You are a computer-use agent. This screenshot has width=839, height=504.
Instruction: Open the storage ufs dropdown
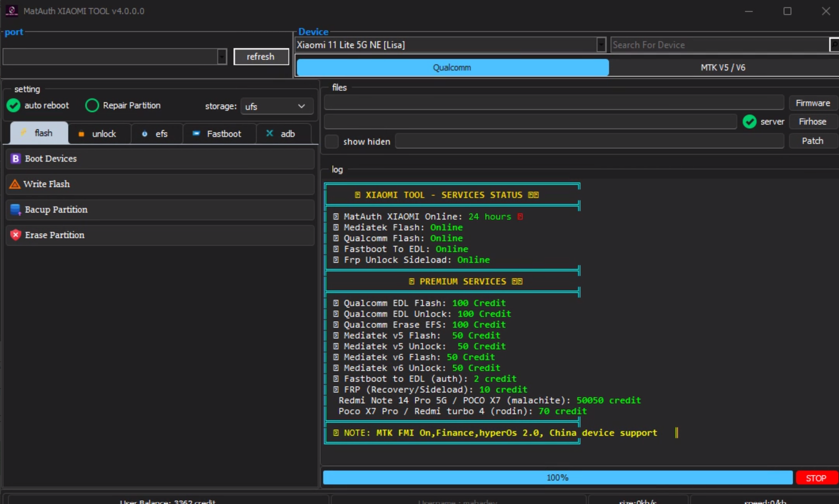pos(277,106)
